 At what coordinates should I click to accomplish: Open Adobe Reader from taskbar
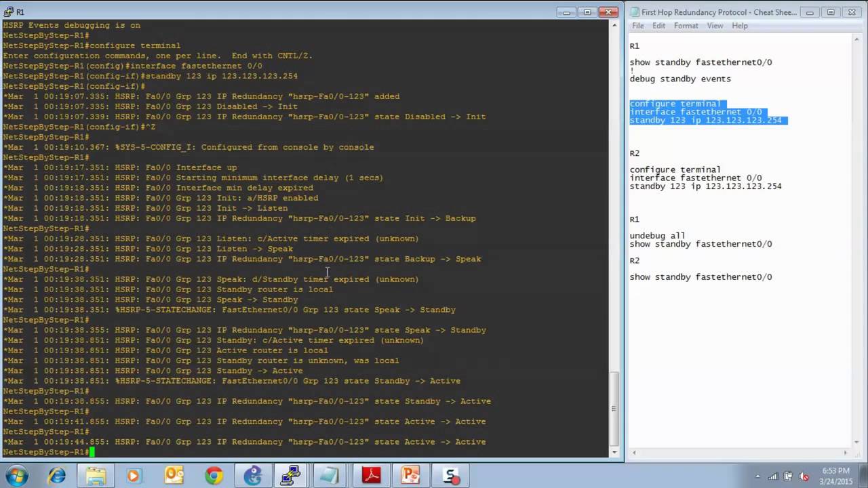[371, 476]
